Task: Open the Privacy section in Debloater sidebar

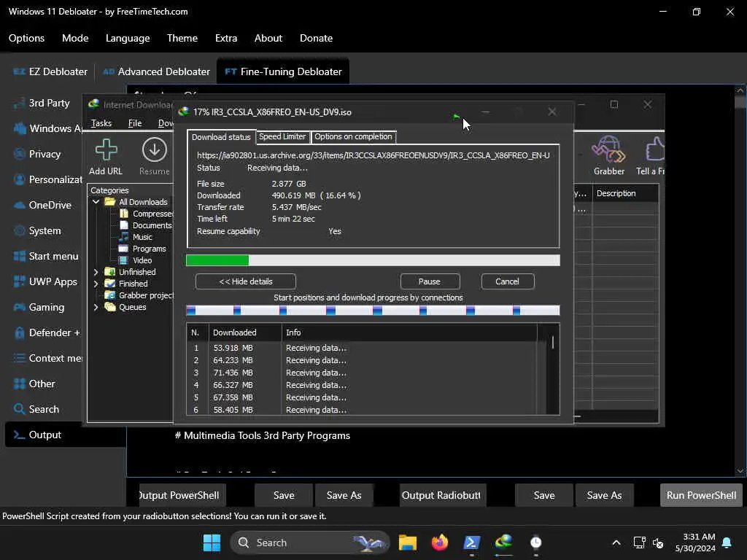Action: point(37,154)
